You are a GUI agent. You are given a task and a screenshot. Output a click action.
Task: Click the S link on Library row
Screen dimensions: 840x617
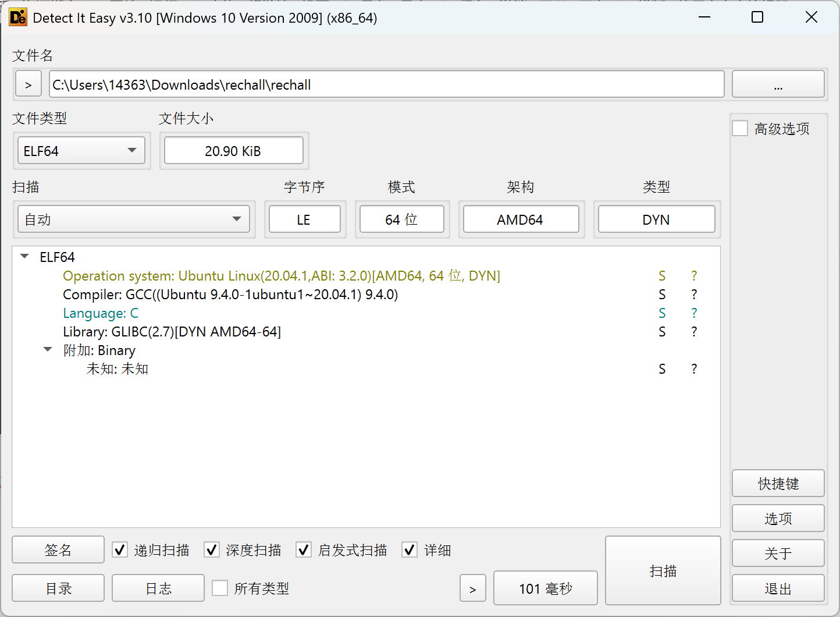coord(662,332)
